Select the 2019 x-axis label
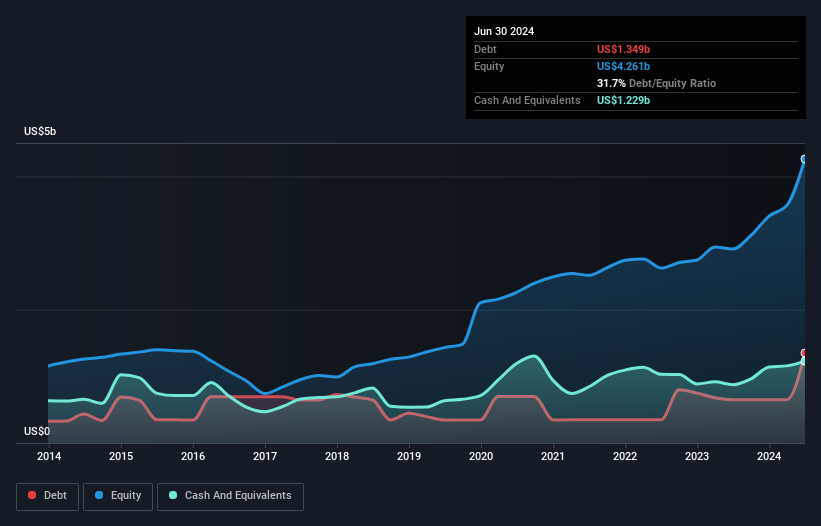Viewport: 821px width, 526px height. click(409, 456)
